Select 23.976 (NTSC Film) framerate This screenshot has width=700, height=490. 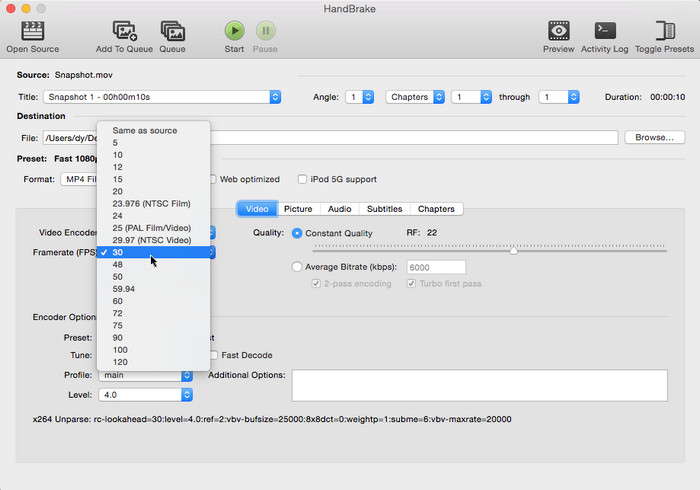153,203
